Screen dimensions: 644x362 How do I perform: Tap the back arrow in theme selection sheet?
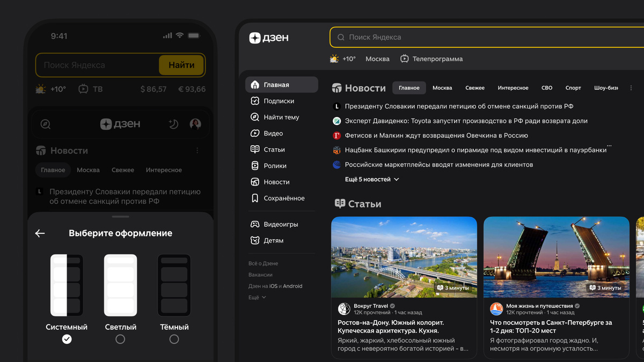[40, 233]
